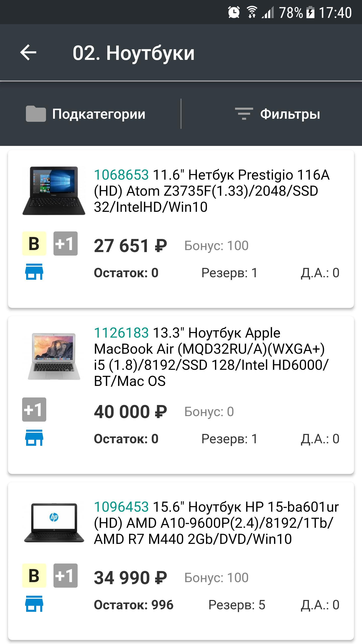Open product code 1126183 link

(121, 333)
